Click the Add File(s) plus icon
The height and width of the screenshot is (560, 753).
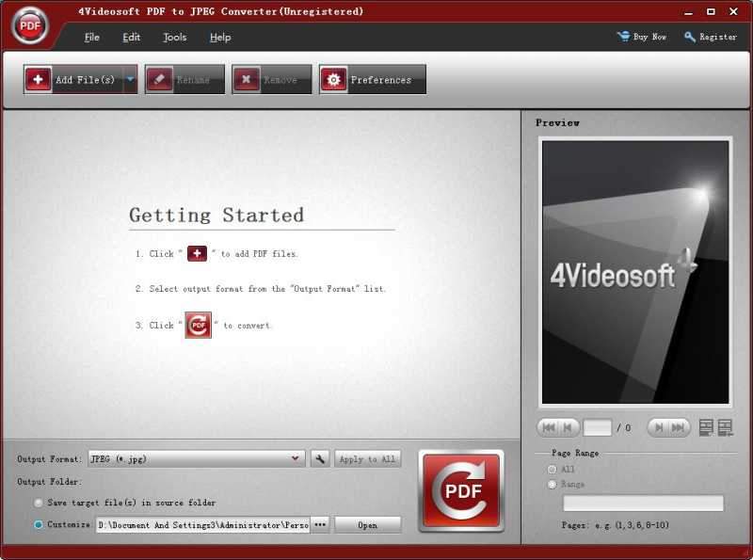37,79
